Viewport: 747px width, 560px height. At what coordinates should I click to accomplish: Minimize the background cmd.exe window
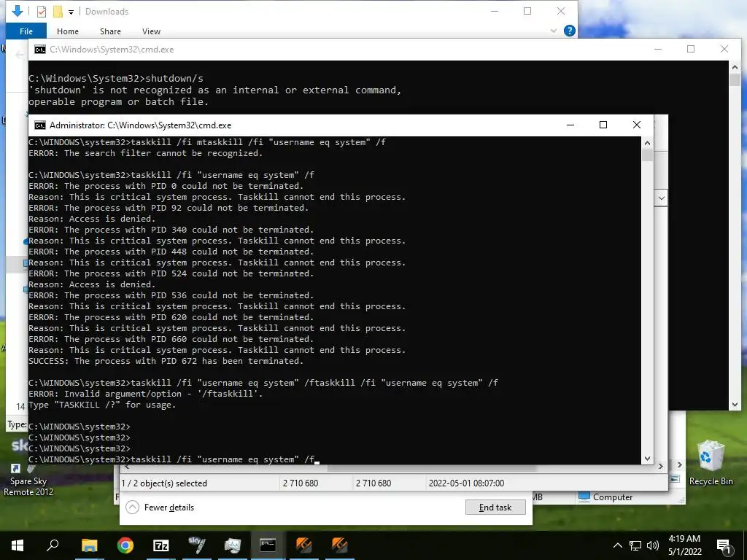[658, 49]
